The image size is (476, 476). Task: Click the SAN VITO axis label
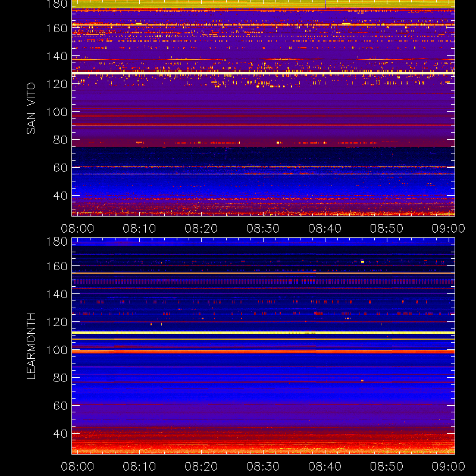point(31,108)
